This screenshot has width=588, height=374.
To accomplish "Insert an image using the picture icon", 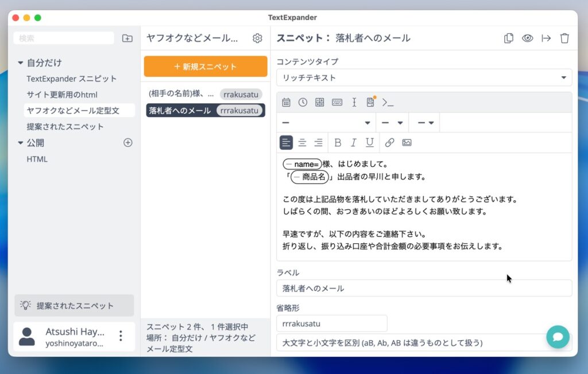I will pyautogui.click(x=407, y=143).
